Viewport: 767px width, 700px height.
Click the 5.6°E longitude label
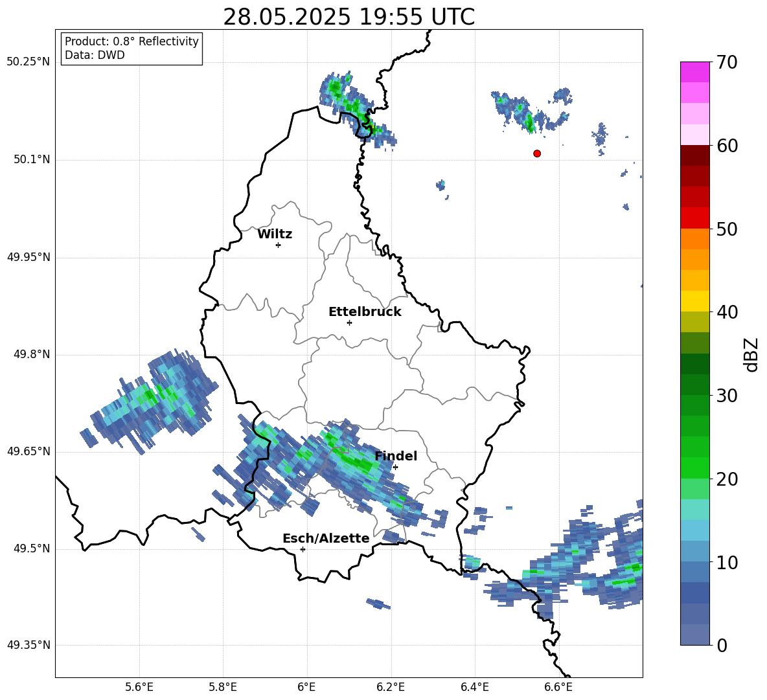point(139,687)
